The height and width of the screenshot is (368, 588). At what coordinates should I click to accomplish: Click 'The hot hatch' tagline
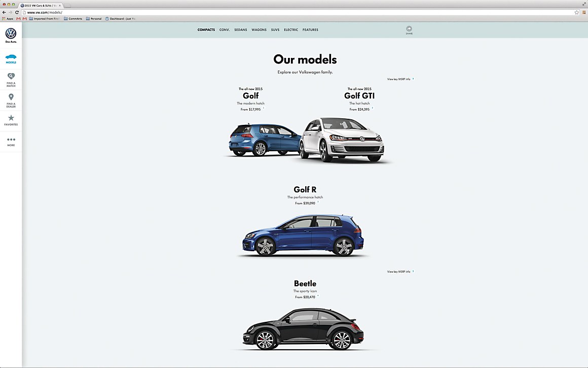point(359,103)
